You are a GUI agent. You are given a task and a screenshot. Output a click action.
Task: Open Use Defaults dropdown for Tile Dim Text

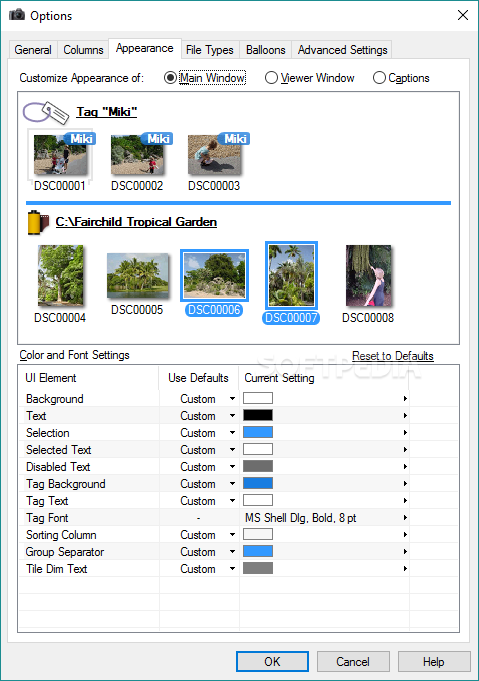[x=232, y=569]
